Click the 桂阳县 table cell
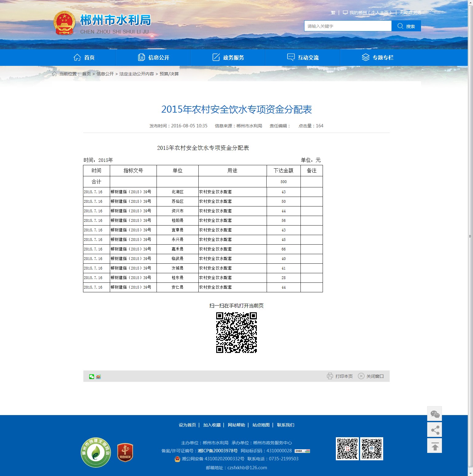This screenshot has width=473, height=476. 177,221
